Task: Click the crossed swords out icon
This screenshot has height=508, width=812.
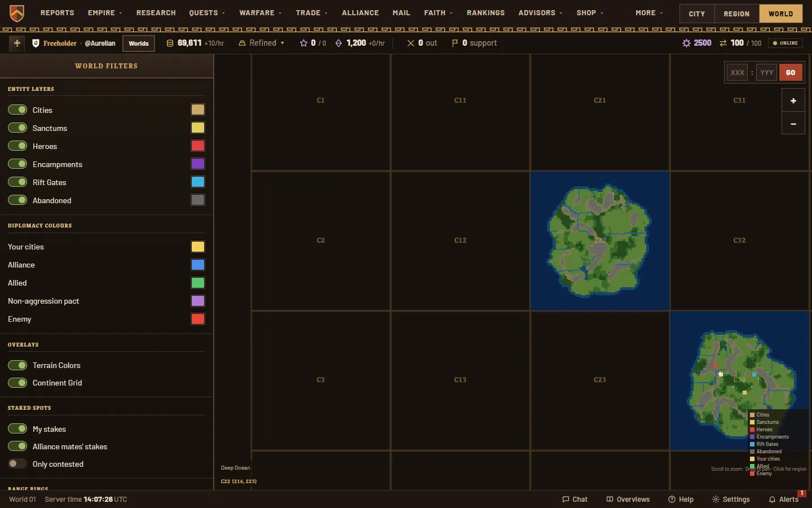Action: pos(411,43)
